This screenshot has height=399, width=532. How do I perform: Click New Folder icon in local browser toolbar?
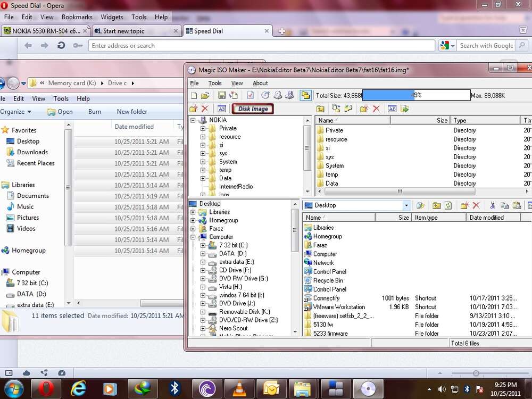464,205
